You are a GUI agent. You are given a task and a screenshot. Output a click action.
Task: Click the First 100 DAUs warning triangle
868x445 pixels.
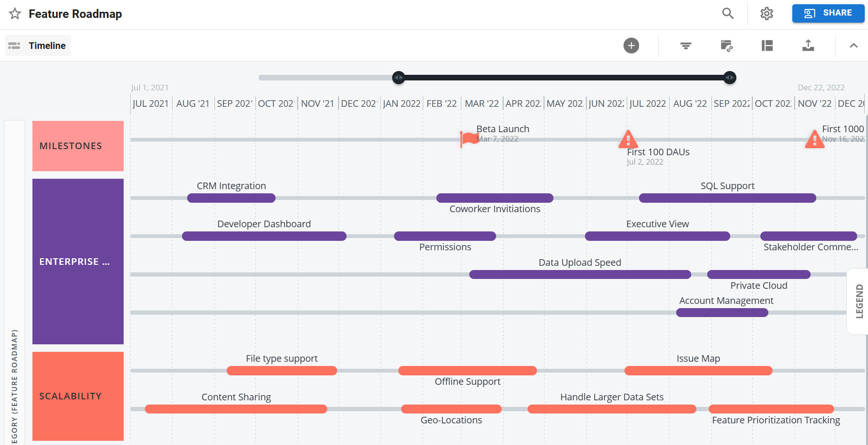[x=628, y=139]
